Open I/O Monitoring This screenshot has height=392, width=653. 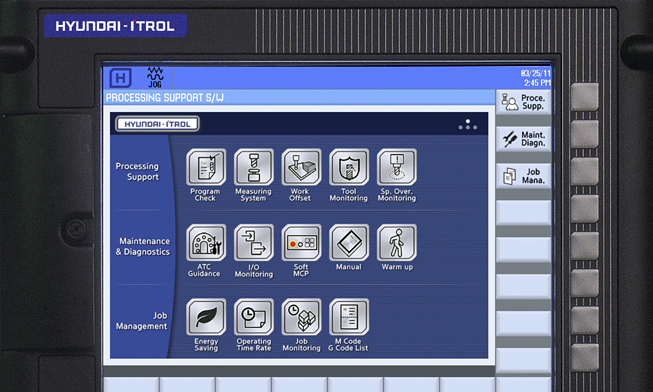pyautogui.click(x=254, y=243)
